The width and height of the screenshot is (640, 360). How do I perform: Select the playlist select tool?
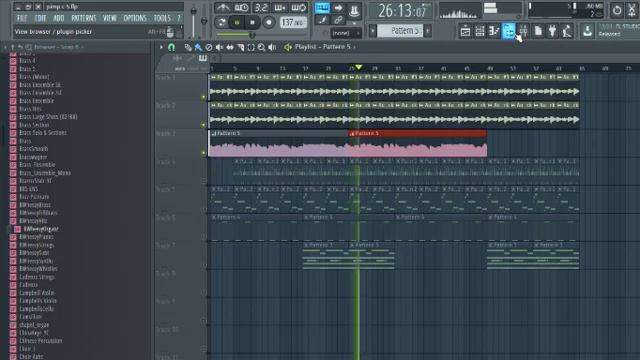click(251, 47)
